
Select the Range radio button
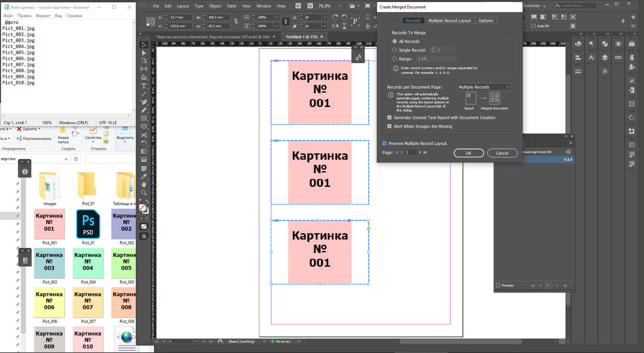point(395,59)
